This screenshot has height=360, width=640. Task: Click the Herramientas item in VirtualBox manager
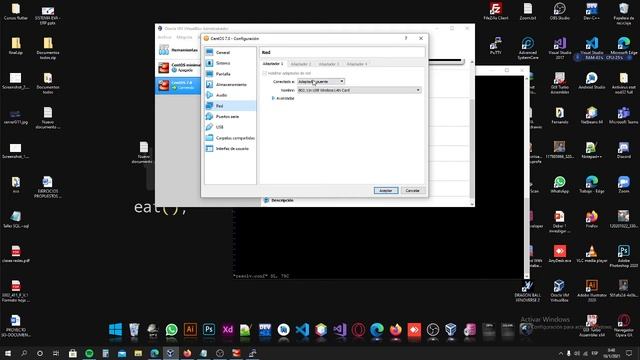pos(178,50)
